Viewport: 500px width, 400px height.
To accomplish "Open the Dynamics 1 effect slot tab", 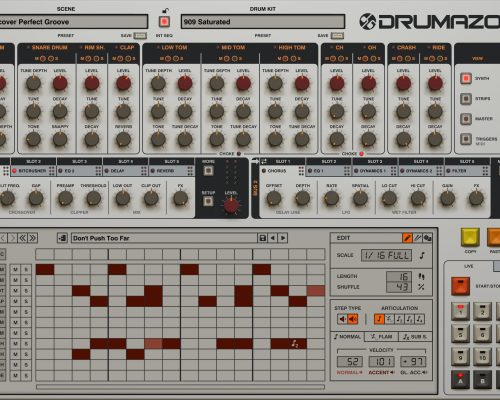I will click(375, 171).
